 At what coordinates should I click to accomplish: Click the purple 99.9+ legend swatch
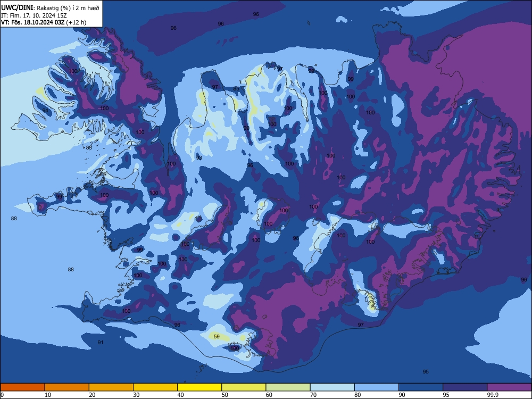click(509, 387)
